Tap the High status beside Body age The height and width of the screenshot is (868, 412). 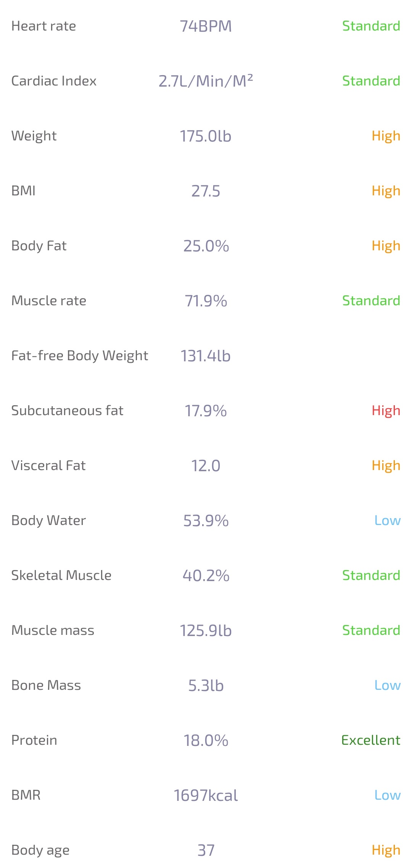click(x=386, y=850)
